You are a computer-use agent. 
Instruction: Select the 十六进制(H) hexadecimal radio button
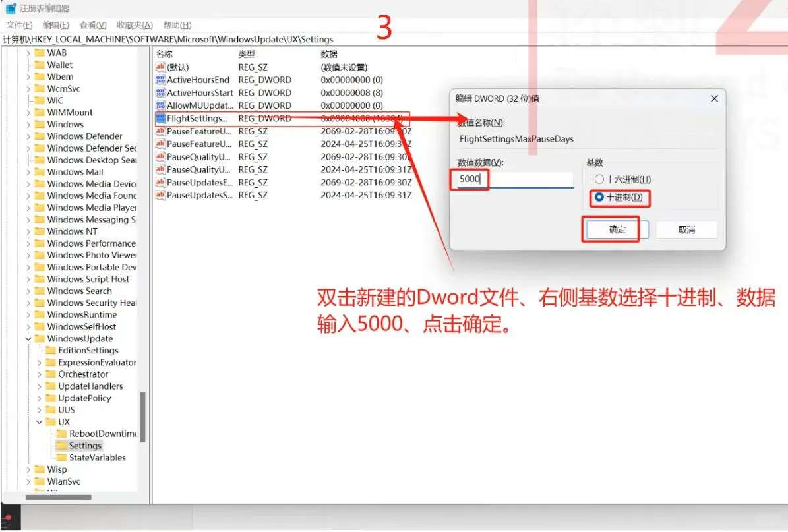599,179
